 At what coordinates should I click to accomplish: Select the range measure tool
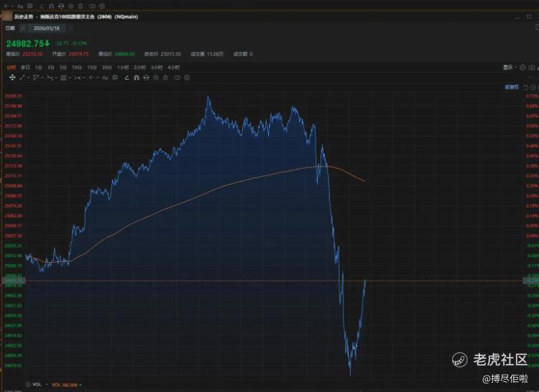click(x=78, y=78)
